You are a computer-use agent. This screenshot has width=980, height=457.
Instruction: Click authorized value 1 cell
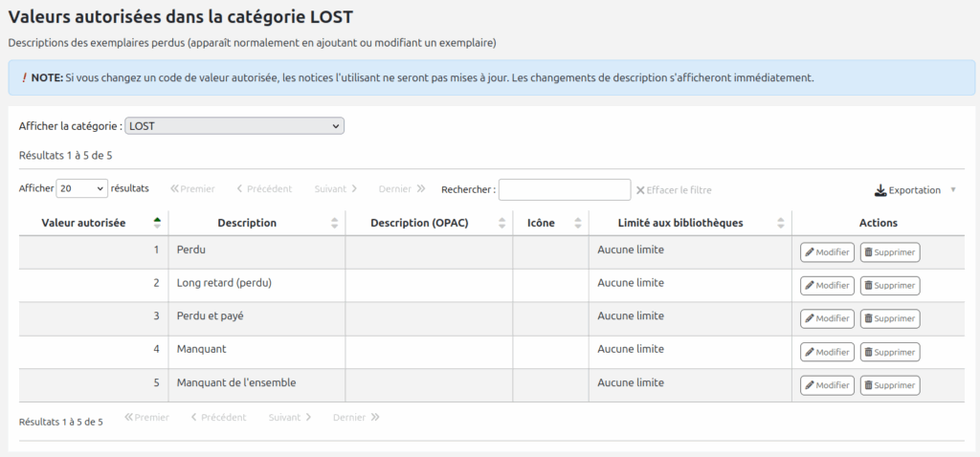pyautogui.click(x=94, y=252)
